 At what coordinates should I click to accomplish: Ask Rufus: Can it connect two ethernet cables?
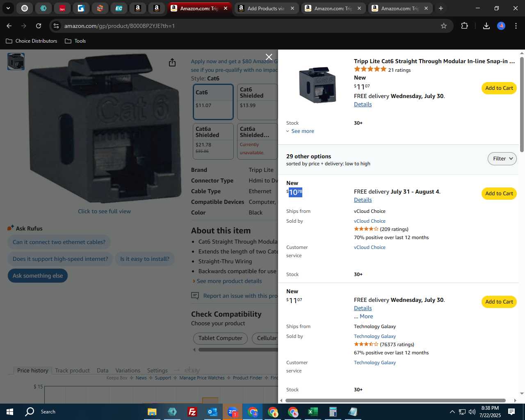click(x=59, y=242)
